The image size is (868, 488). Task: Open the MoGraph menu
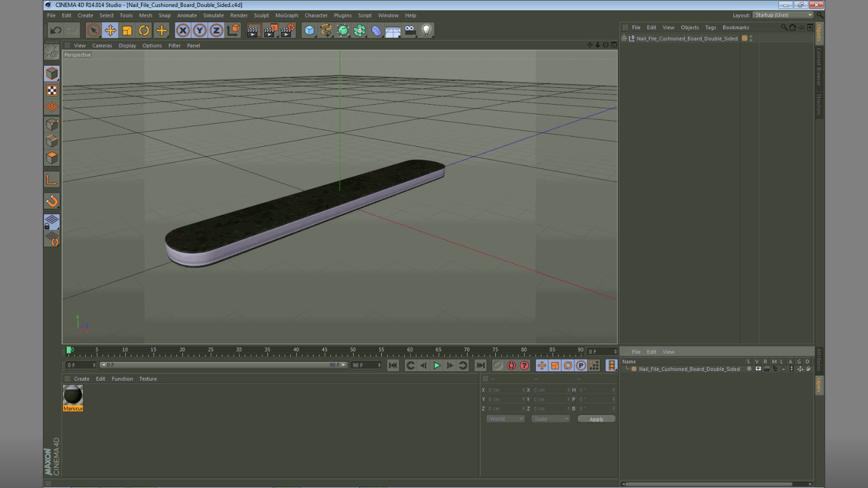tap(286, 15)
